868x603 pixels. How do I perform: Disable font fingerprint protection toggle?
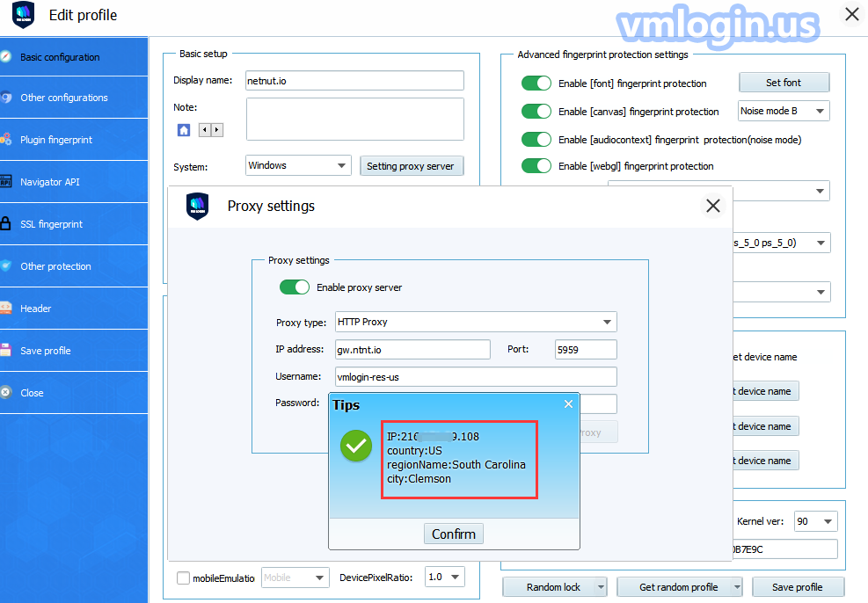[x=536, y=84]
